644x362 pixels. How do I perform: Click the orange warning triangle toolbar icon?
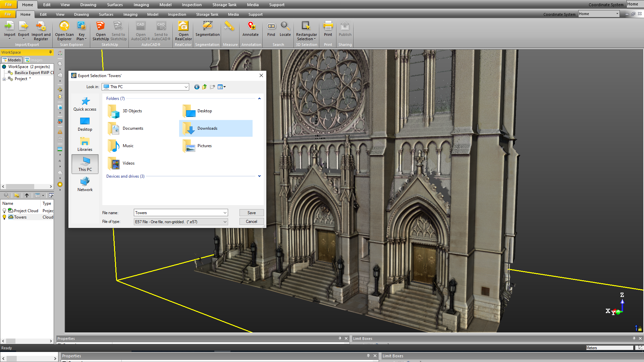click(x=60, y=132)
